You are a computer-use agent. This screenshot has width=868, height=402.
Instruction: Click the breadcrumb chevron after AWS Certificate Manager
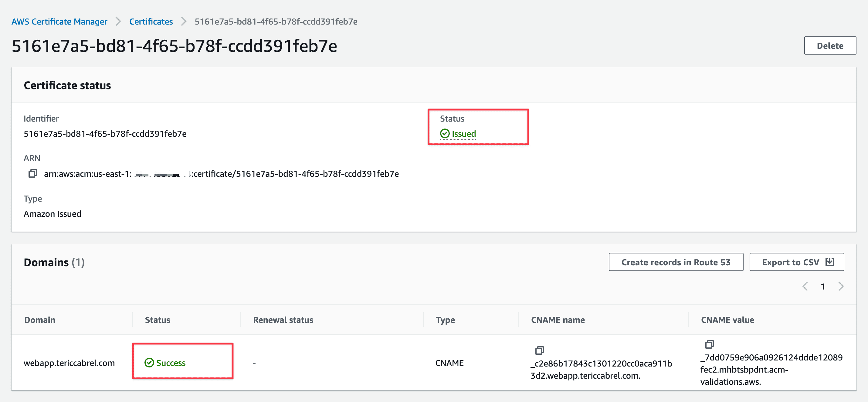[x=118, y=21]
